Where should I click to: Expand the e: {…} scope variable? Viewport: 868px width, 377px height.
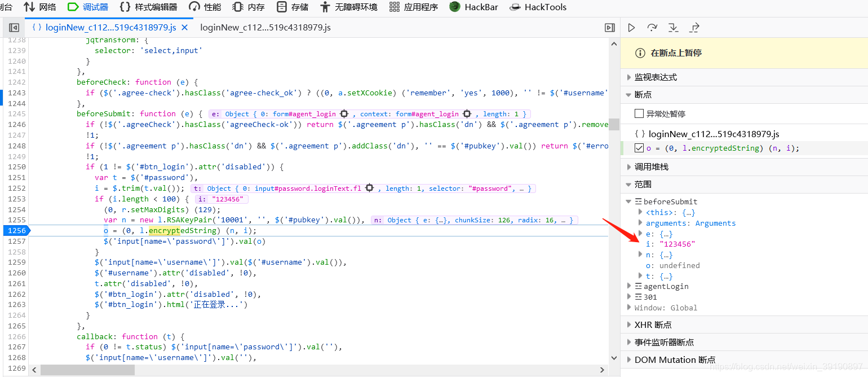pyautogui.click(x=640, y=234)
